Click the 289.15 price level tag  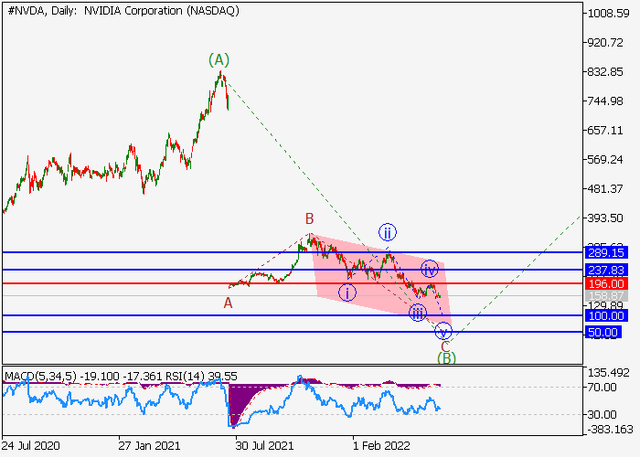pos(606,253)
